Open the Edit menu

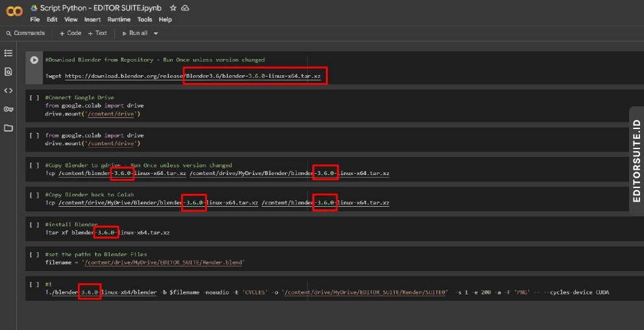(52, 19)
